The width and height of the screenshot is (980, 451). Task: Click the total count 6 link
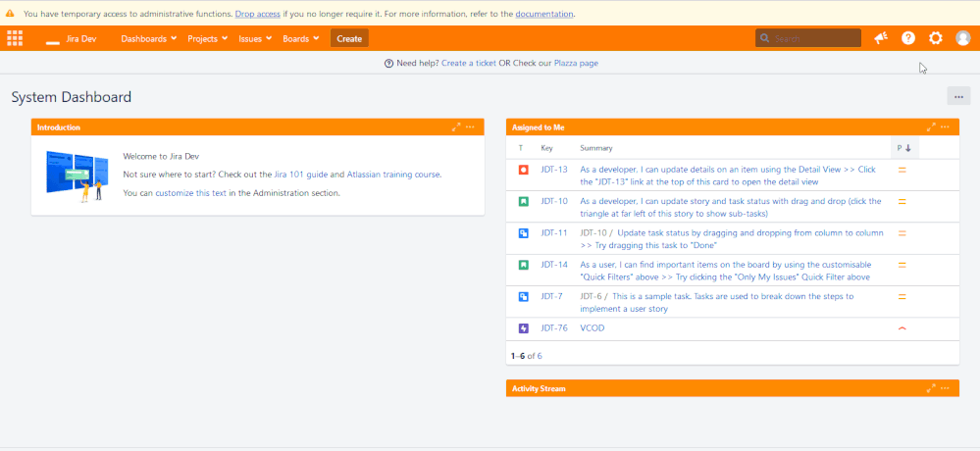coord(540,356)
